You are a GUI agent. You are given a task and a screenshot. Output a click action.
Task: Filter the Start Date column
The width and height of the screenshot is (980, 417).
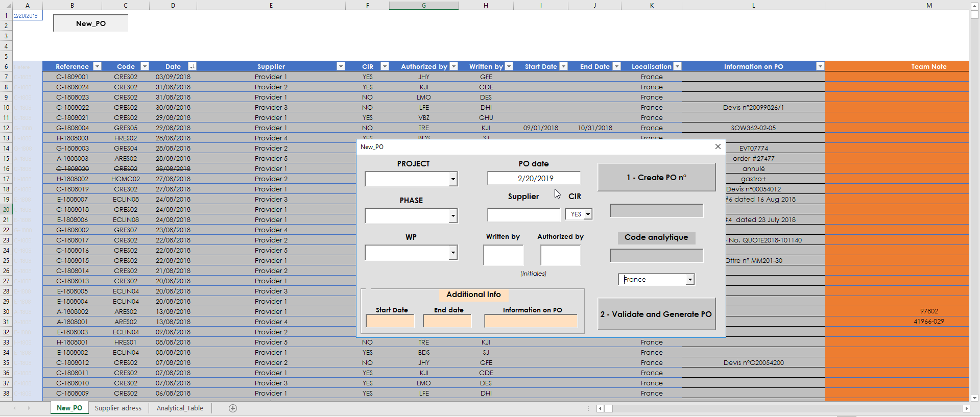(563, 66)
